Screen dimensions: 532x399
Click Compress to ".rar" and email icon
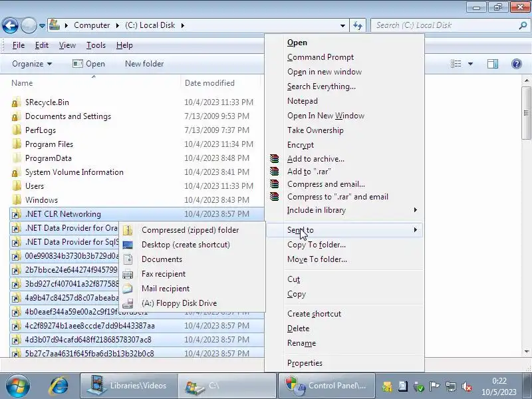(274, 196)
